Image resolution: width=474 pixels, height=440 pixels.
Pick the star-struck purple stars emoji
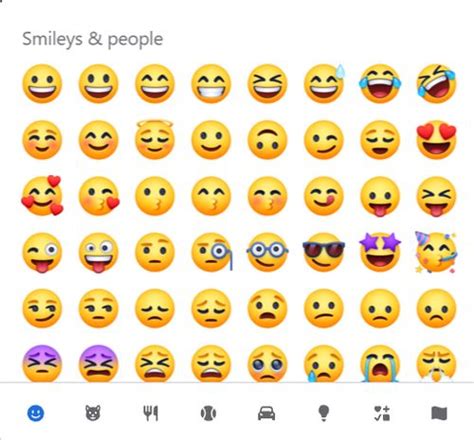pos(380,252)
